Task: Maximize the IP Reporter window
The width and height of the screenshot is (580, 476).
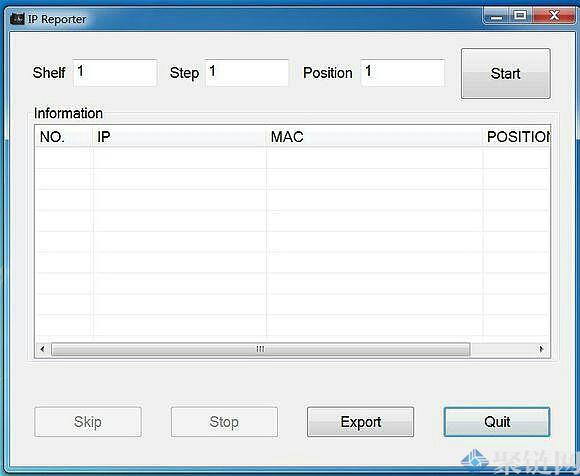Action: (520, 16)
